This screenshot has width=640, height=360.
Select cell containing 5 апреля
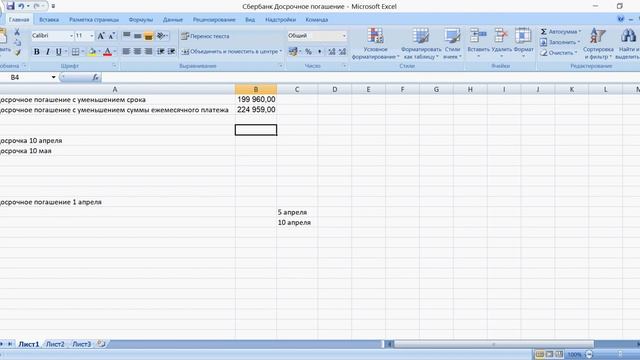(x=297, y=212)
